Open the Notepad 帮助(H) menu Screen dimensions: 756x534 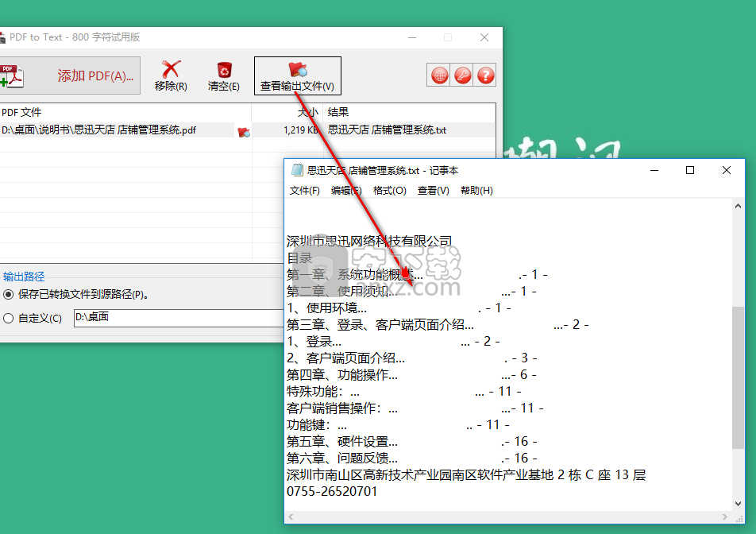tap(476, 191)
